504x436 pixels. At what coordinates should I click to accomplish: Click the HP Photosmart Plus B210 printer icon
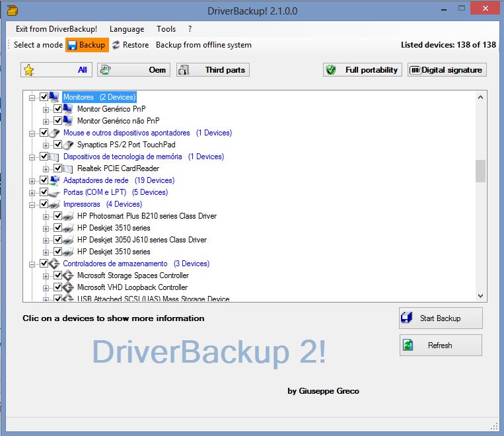(x=69, y=216)
